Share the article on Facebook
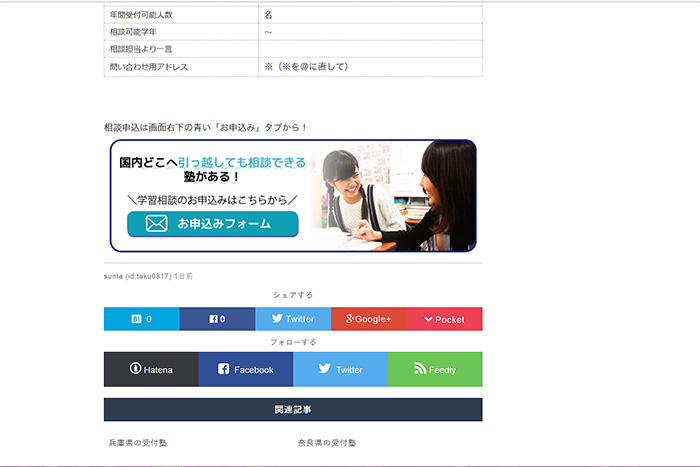Viewport: 700px width, 467px height. pos(217,319)
